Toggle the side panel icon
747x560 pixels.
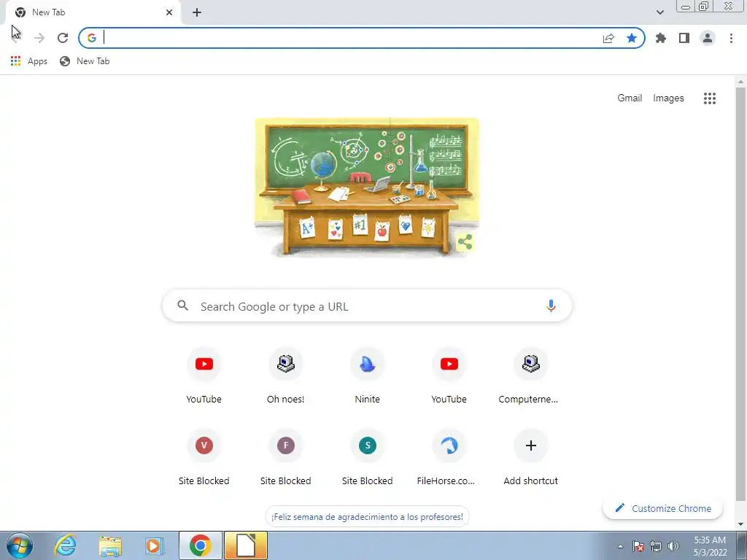click(684, 38)
